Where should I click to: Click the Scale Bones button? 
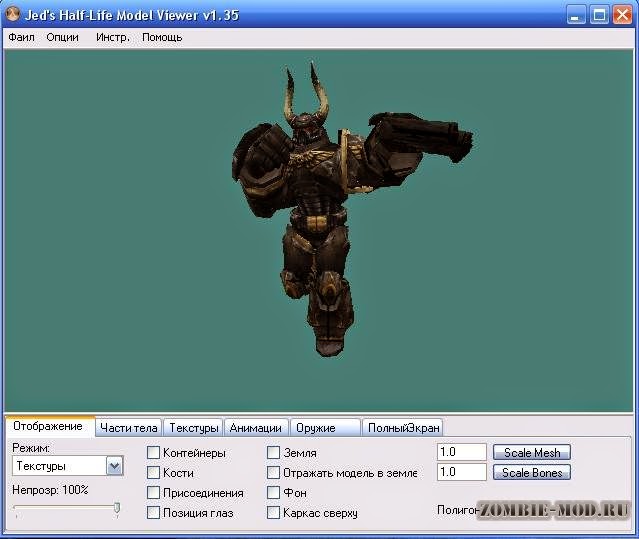pyautogui.click(x=532, y=473)
